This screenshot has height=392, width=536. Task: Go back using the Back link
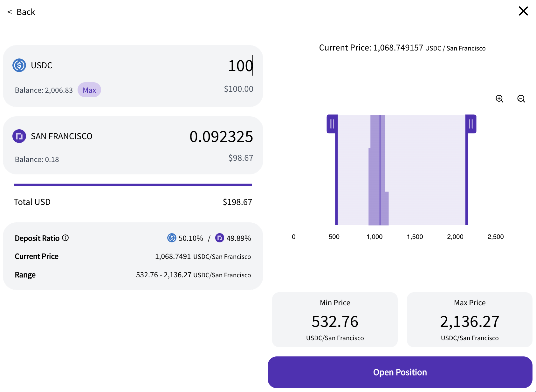(x=21, y=12)
